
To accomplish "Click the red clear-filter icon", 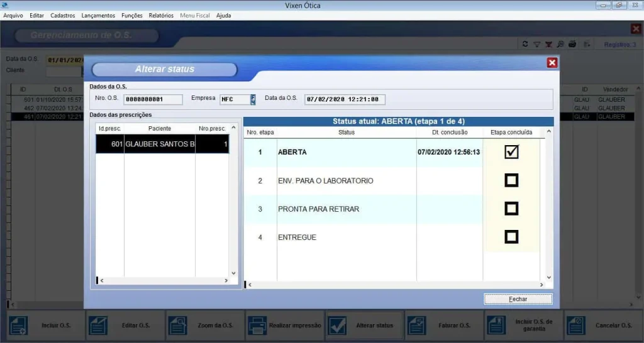I will coord(548,44).
